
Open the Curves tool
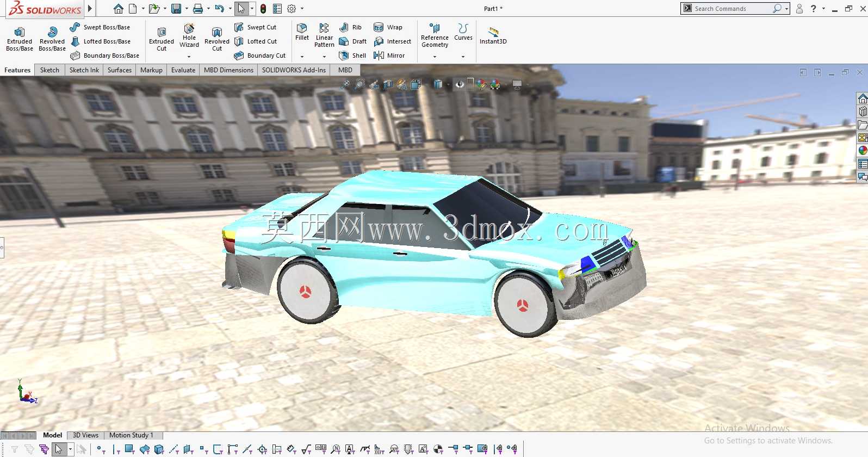coord(463,32)
